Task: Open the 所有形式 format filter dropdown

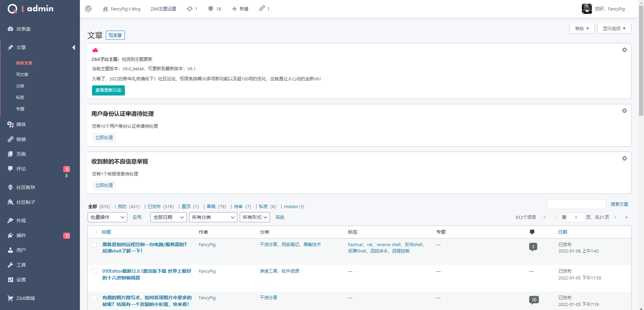Action: [x=255, y=217]
